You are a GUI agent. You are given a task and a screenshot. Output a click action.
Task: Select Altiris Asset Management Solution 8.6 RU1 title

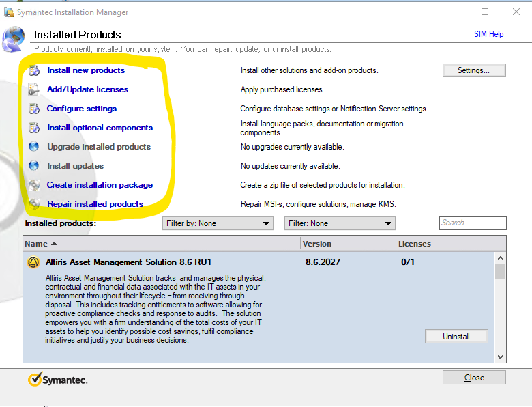pyautogui.click(x=128, y=262)
